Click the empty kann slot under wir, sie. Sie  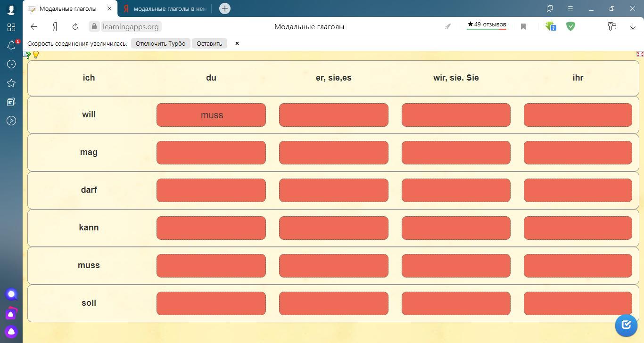[456, 228]
